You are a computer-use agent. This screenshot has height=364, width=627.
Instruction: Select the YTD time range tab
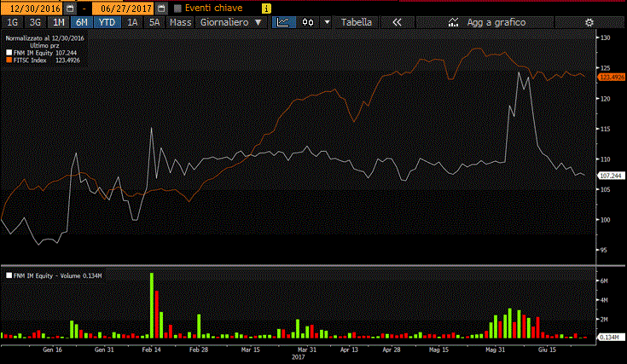(x=107, y=22)
